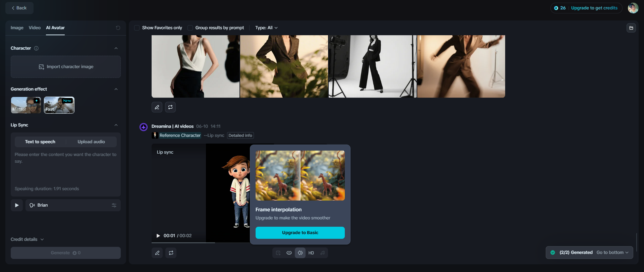Viewport: 644px width, 272px height.
Task: Click the '(2/2) Generated' status text
Action: (576, 253)
